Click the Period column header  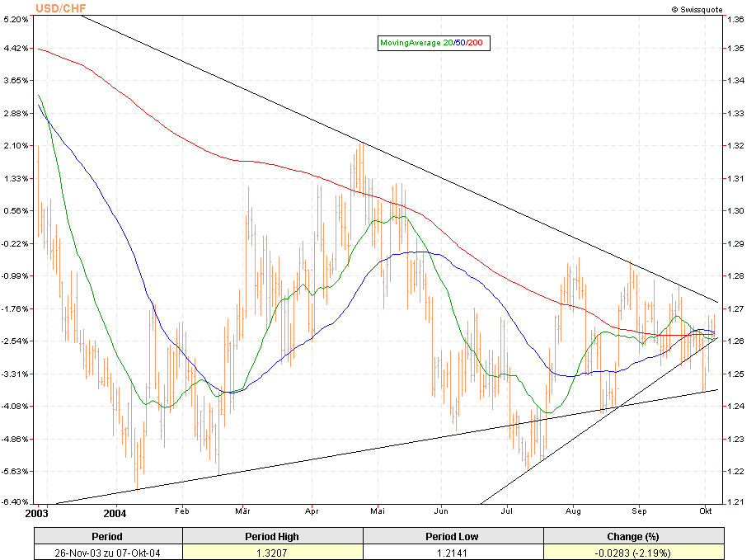click(107, 536)
